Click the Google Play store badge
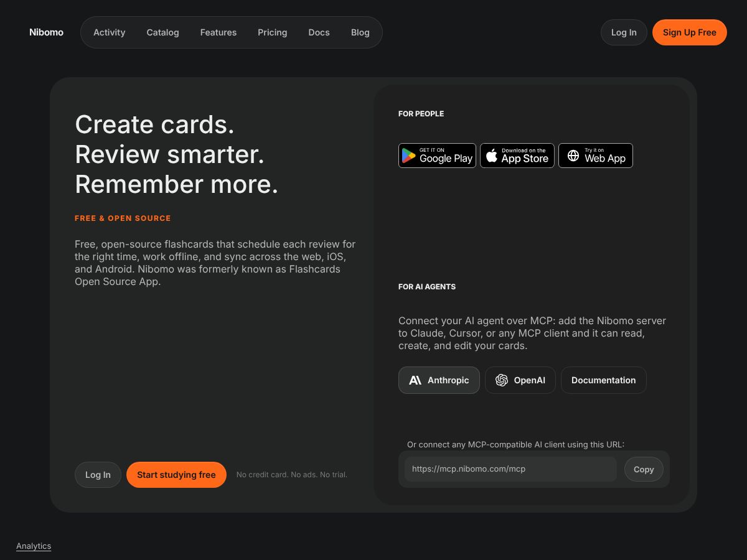The height and width of the screenshot is (560, 747). [x=437, y=156]
